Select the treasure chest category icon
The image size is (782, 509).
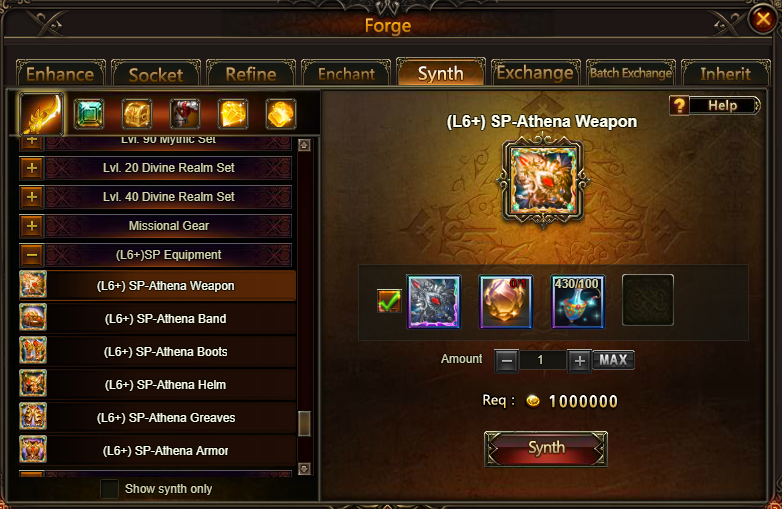click(x=137, y=114)
